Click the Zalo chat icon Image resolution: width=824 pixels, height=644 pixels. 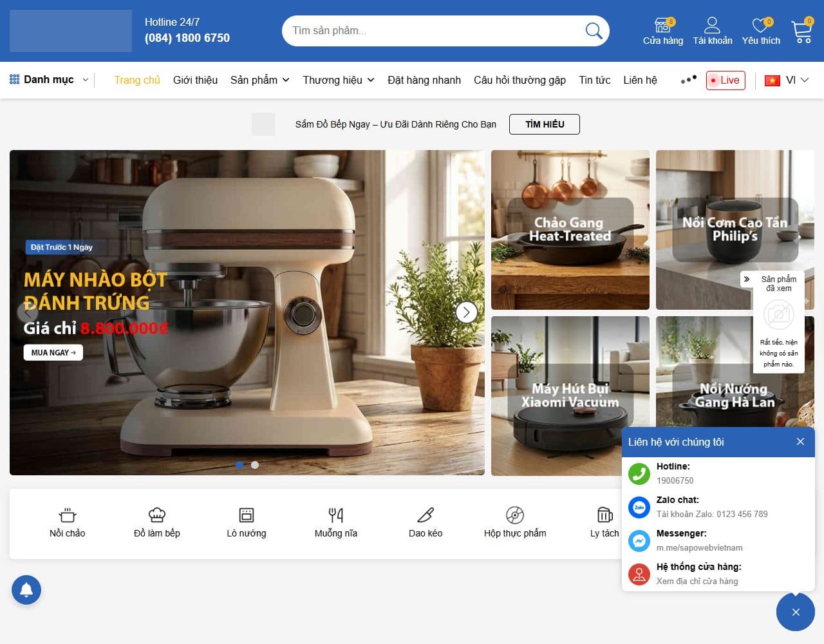pyautogui.click(x=639, y=507)
